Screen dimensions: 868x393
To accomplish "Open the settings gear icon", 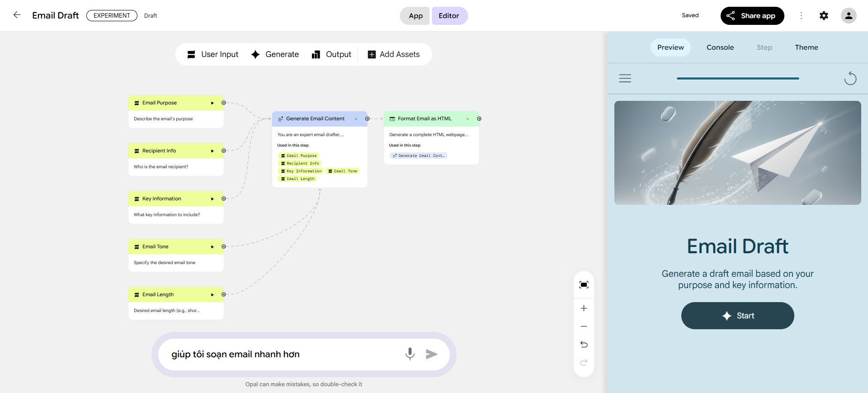I will tap(824, 16).
